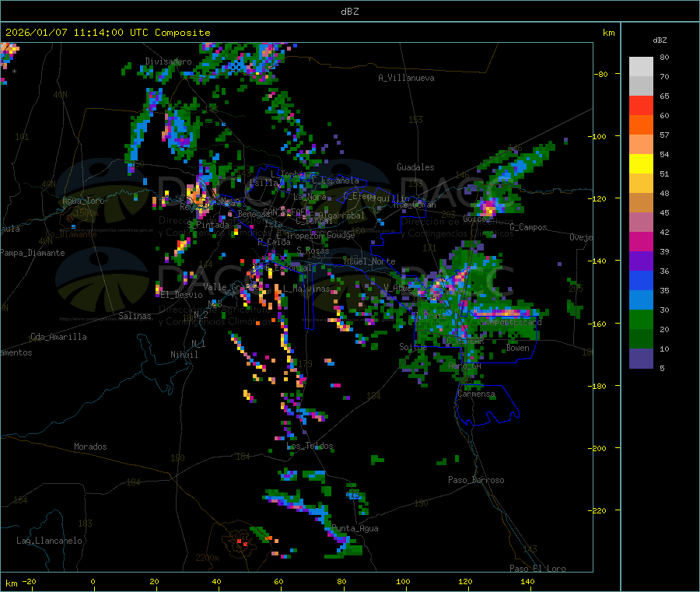Select the Agua_Toro place label
The width and height of the screenshot is (700, 592).
pos(83,201)
